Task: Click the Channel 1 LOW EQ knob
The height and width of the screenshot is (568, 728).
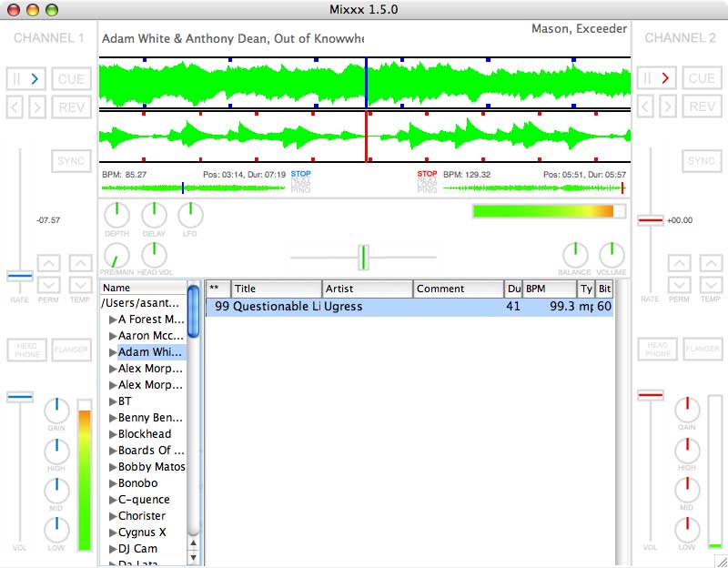Action: [x=56, y=531]
